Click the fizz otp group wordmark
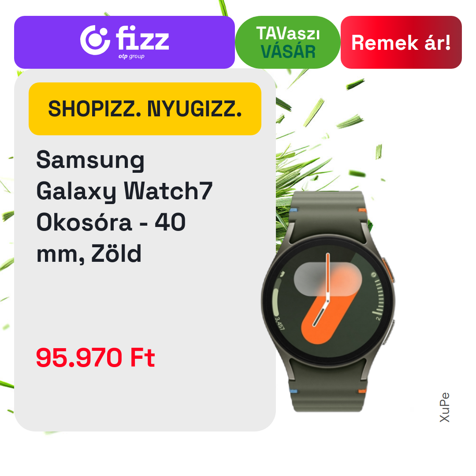The height and width of the screenshot is (476, 476). 142,42
